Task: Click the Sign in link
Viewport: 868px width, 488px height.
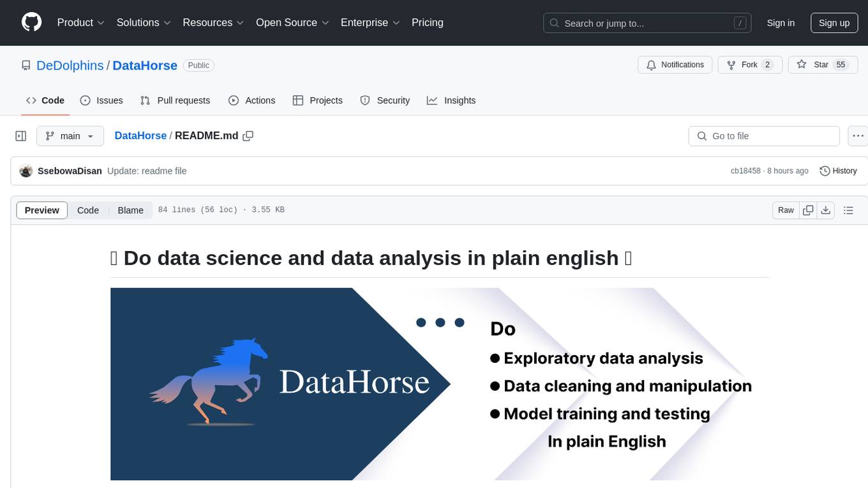Action: pos(781,23)
